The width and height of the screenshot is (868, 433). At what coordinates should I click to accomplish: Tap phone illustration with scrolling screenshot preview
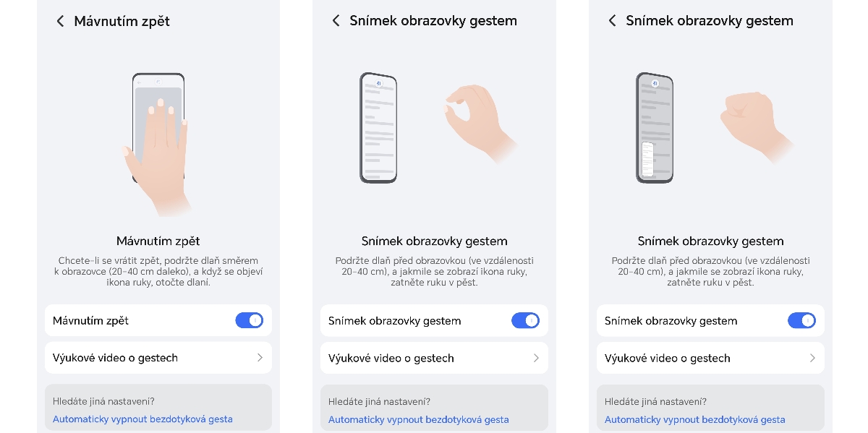point(655,127)
